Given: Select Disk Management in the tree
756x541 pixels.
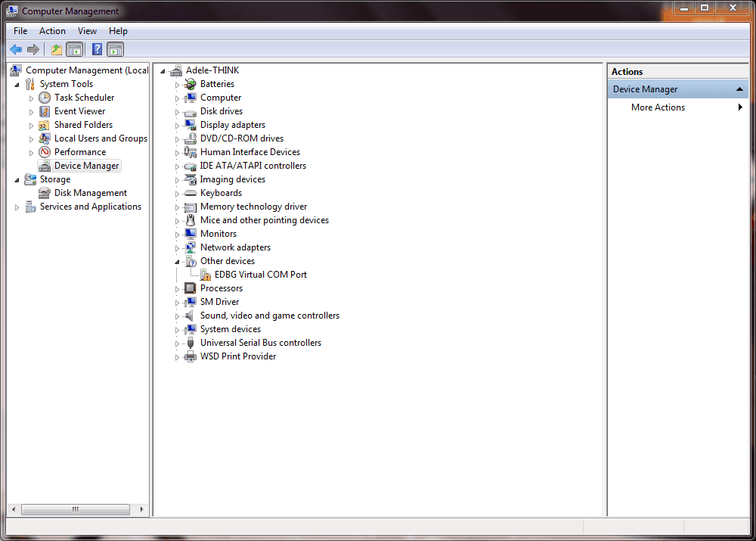Looking at the screenshot, I should (90, 193).
